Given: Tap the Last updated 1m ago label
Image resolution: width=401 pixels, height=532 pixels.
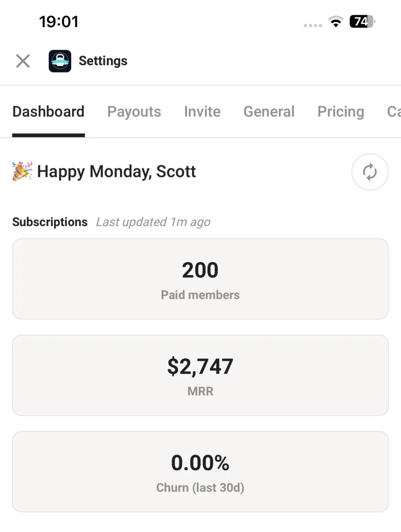Looking at the screenshot, I should click(x=153, y=222).
